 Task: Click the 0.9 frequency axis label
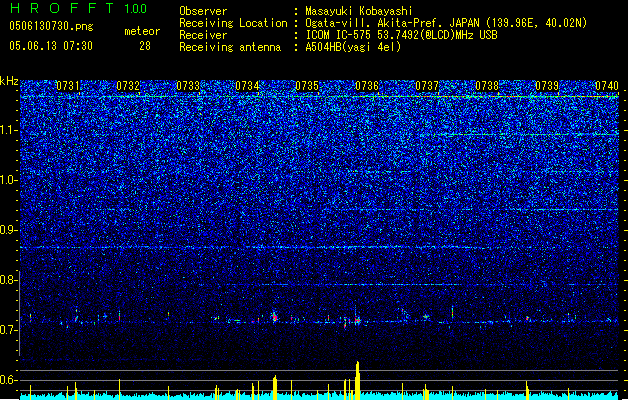pyautogui.click(x=8, y=230)
